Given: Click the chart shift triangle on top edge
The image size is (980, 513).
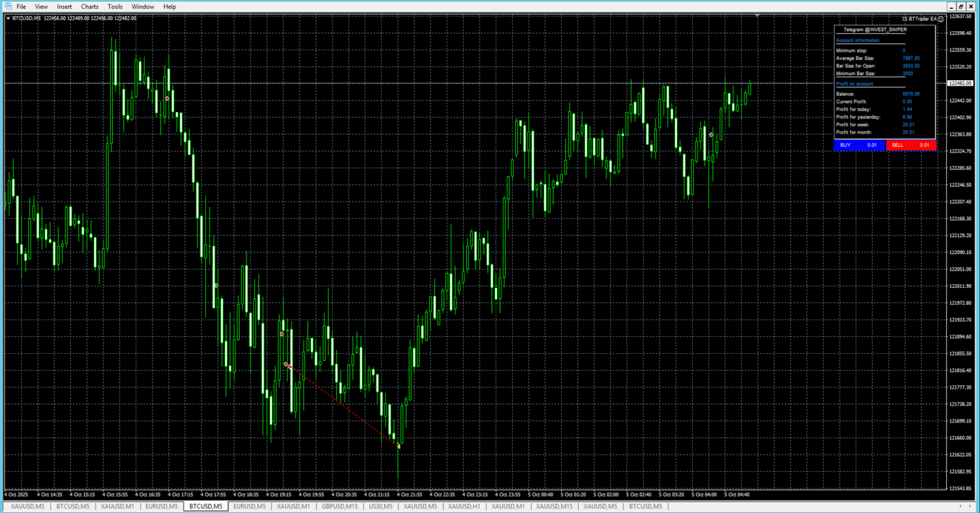Looking at the screenshot, I should 758,16.
